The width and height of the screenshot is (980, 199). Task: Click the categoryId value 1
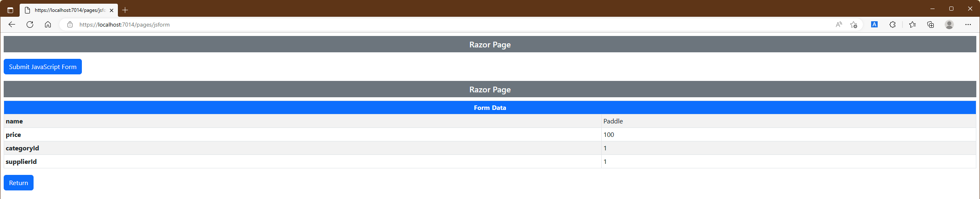(605, 148)
